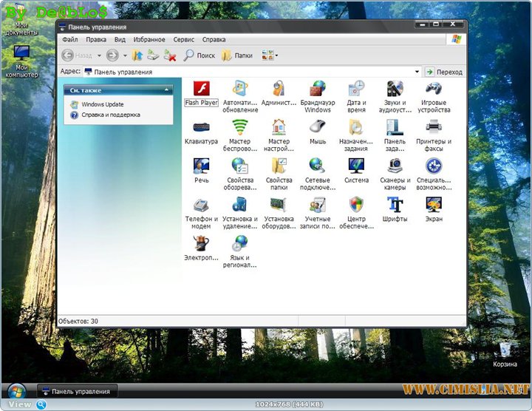The image size is (532, 411).
Task: Click the Start orb on taskbar
Action: pos(16,390)
